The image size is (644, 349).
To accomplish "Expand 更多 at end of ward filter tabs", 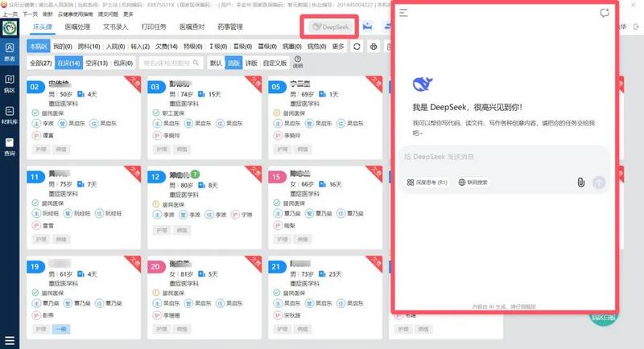I will pyautogui.click(x=338, y=47).
